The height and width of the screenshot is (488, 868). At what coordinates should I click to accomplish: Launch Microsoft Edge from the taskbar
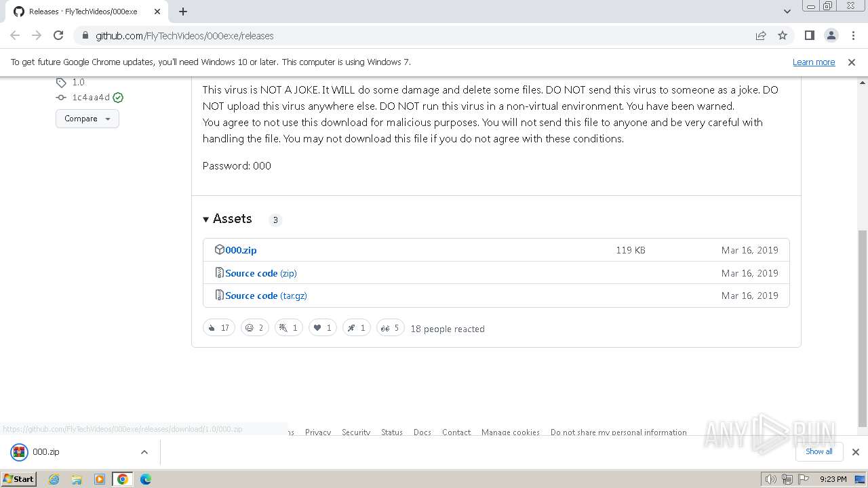click(x=146, y=479)
